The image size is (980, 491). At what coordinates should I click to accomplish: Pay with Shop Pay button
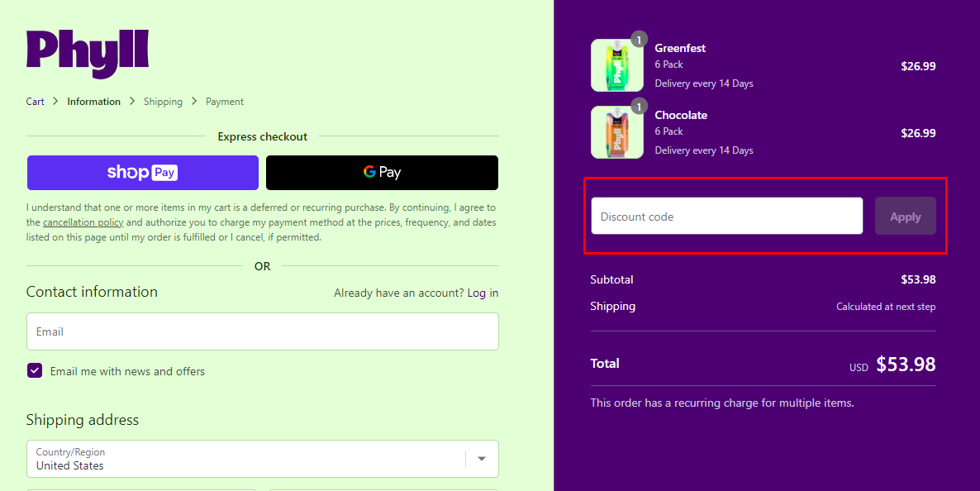tap(142, 173)
